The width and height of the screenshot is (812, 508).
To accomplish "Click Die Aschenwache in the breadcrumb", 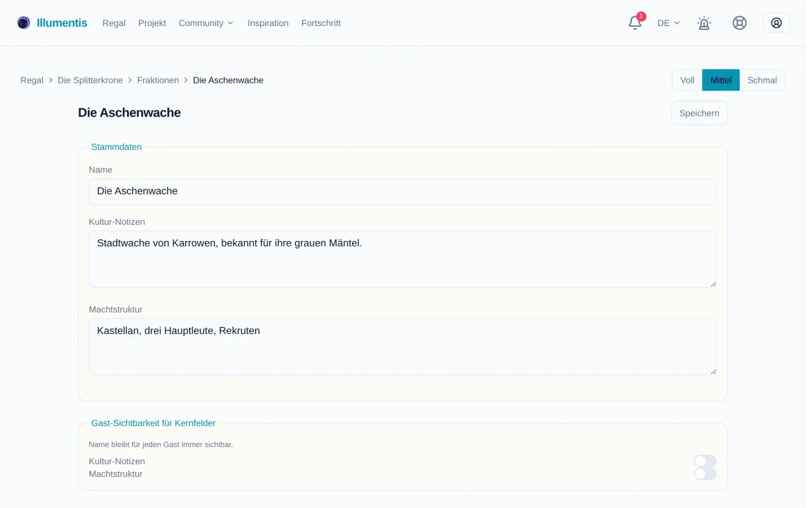I will click(x=228, y=80).
